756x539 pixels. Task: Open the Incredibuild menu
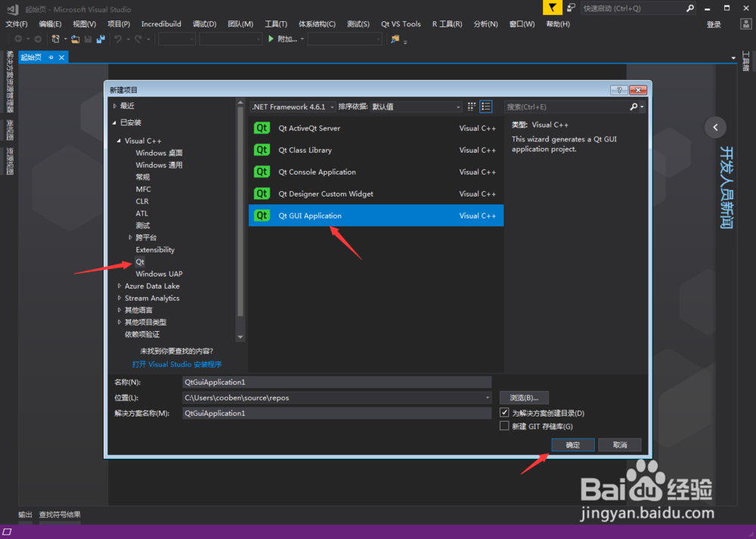[x=161, y=24]
